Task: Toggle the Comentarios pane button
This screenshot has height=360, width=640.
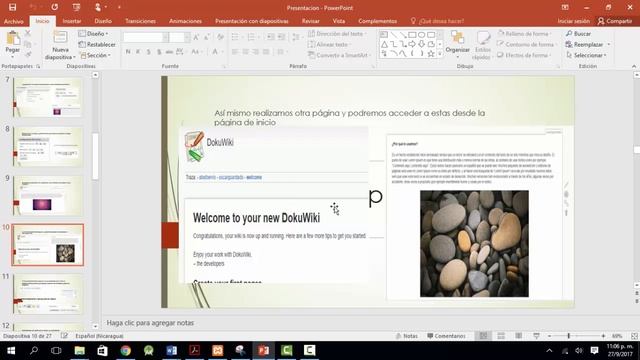Action: pos(446,336)
